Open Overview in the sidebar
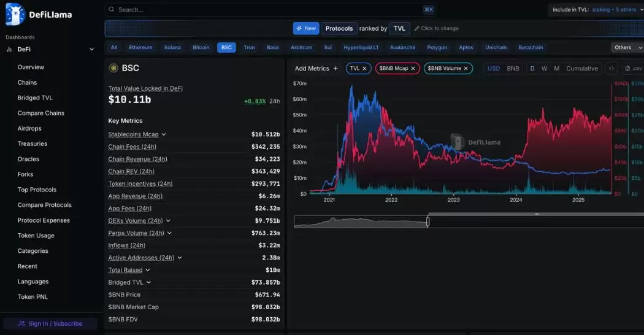 click(31, 67)
